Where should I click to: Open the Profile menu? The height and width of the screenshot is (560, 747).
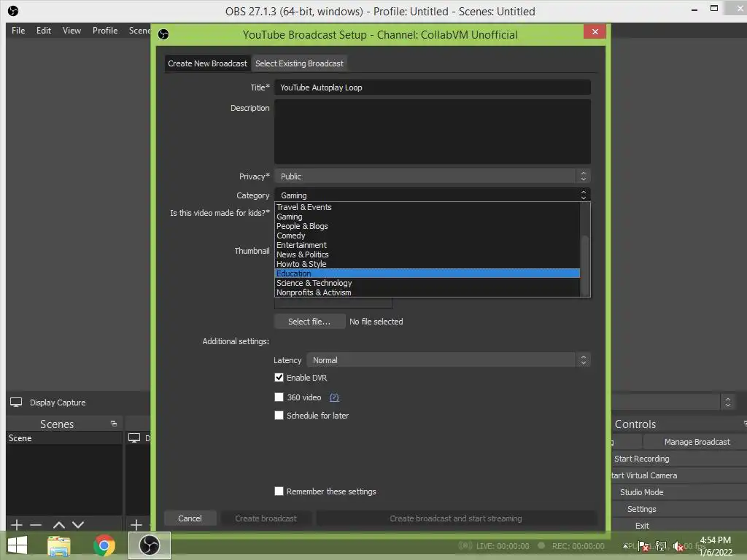tap(105, 31)
